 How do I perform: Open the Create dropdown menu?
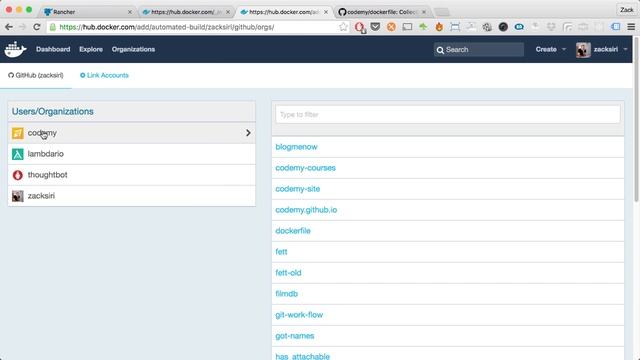tap(551, 49)
